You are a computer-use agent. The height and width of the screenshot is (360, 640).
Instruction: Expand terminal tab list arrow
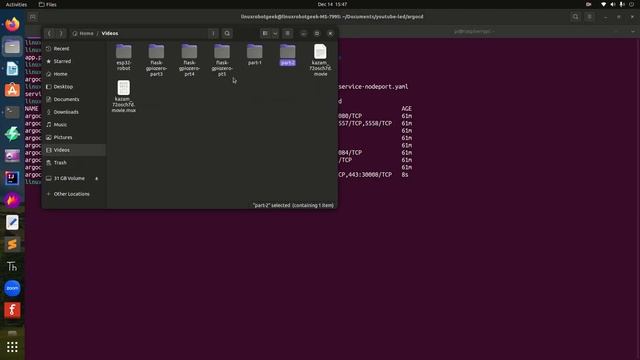pos(633,31)
